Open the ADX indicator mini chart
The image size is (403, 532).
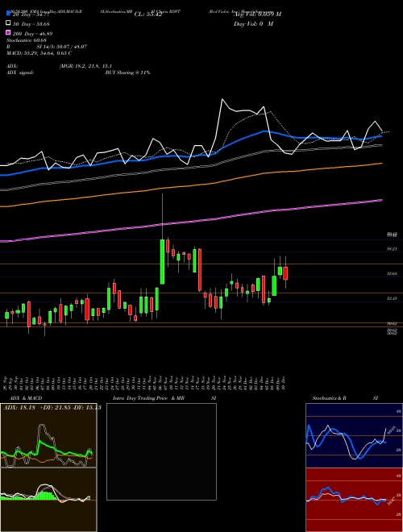(x=48, y=435)
